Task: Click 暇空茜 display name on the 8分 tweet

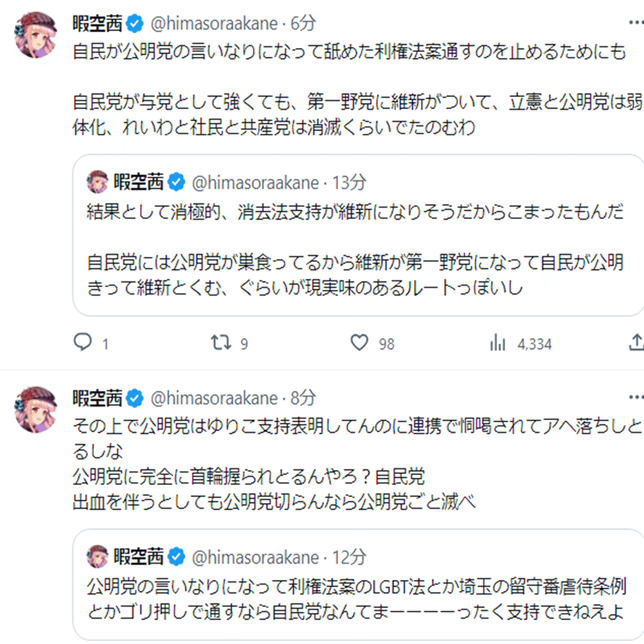Action: click(98, 398)
